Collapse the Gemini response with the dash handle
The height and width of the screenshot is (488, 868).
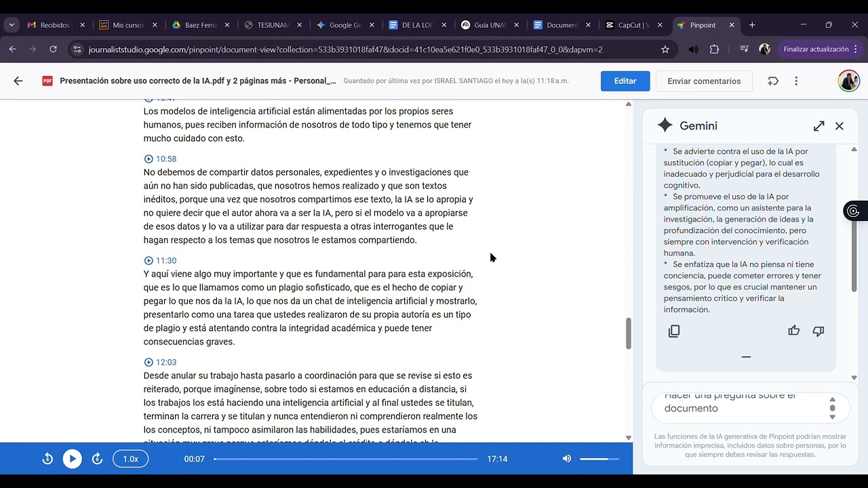(x=746, y=357)
